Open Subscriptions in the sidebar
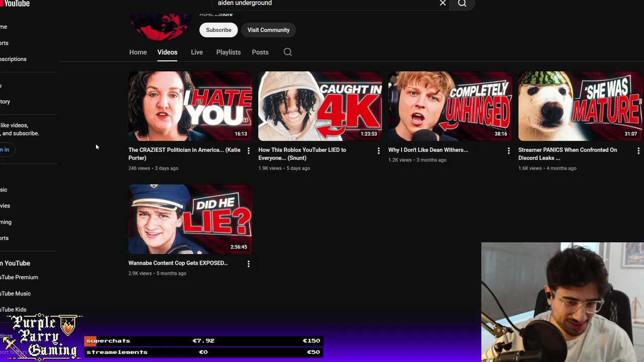The image size is (644, 362). (14, 59)
